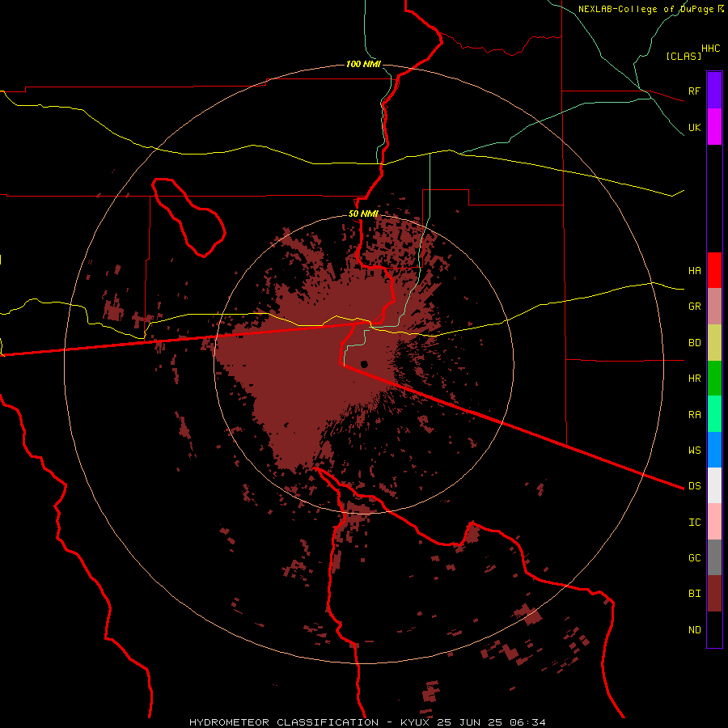Select the GC gray legend swatch

714,557
